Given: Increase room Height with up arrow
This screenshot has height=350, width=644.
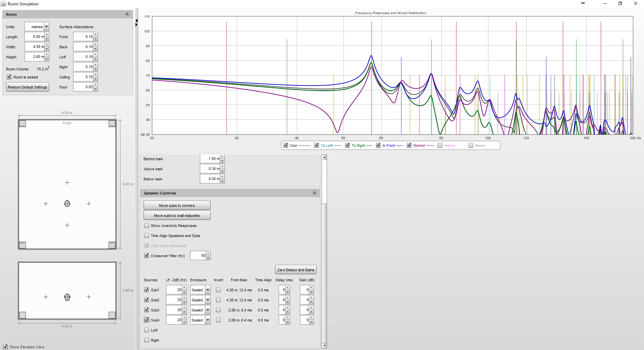Looking at the screenshot, I should [47, 55].
